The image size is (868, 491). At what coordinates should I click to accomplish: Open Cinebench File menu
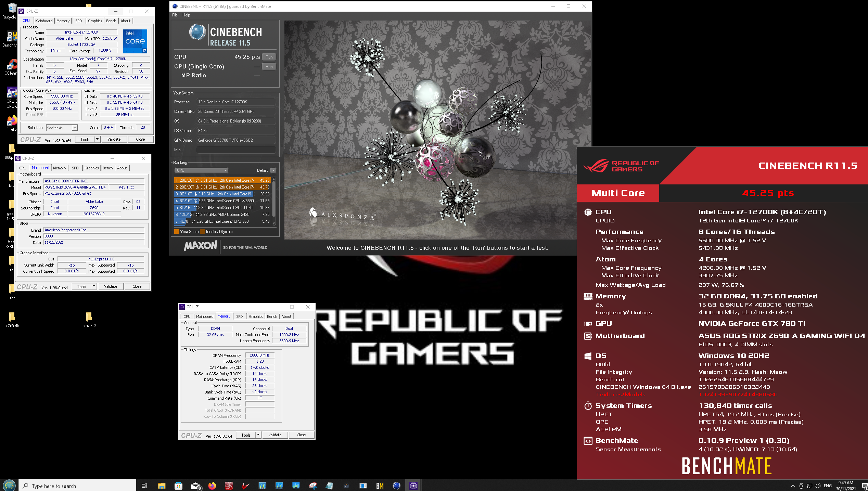pos(175,15)
